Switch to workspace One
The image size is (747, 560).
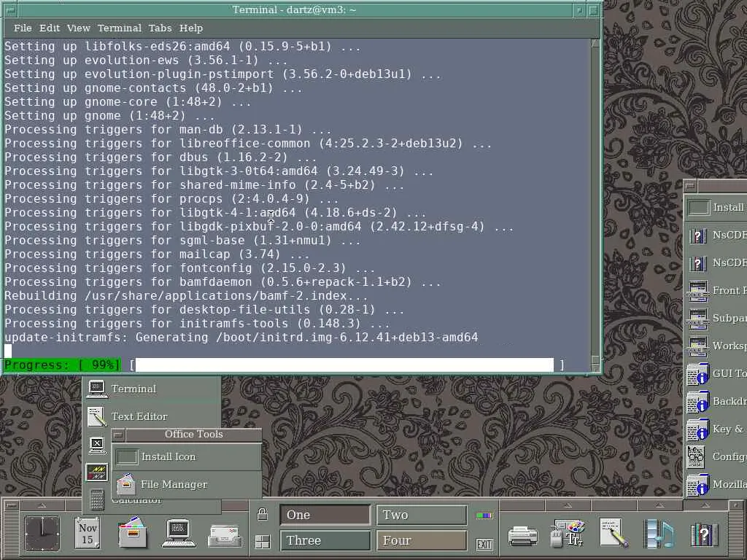coord(325,515)
